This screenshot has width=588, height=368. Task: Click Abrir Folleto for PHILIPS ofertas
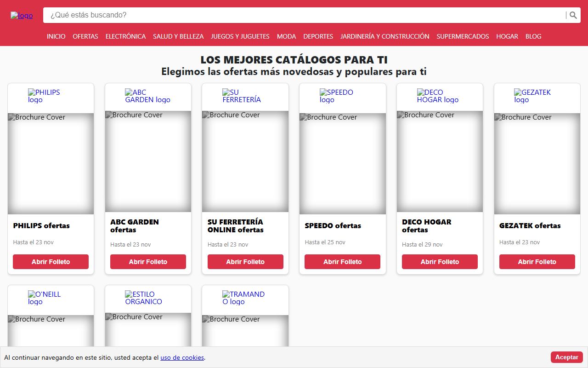(x=51, y=262)
